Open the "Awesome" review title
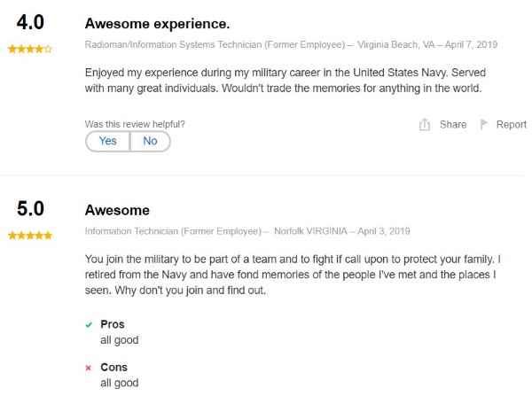The image size is (532, 396). pos(117,210)
